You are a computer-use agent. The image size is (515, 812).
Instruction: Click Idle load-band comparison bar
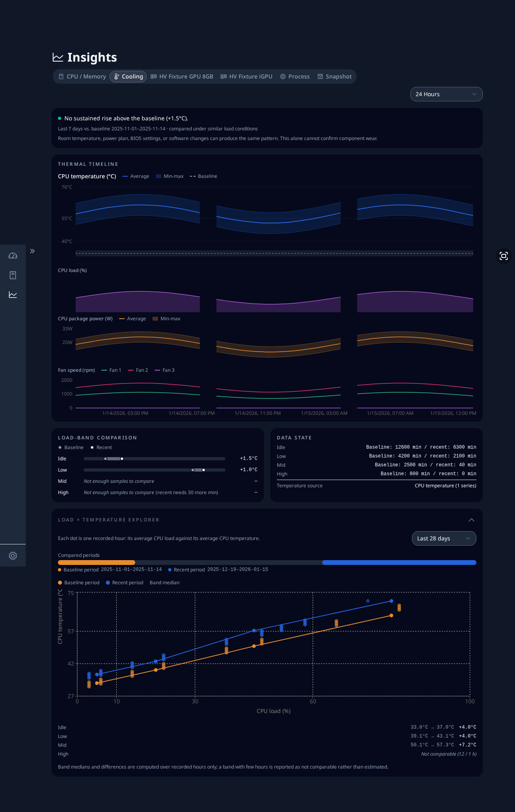154,459
